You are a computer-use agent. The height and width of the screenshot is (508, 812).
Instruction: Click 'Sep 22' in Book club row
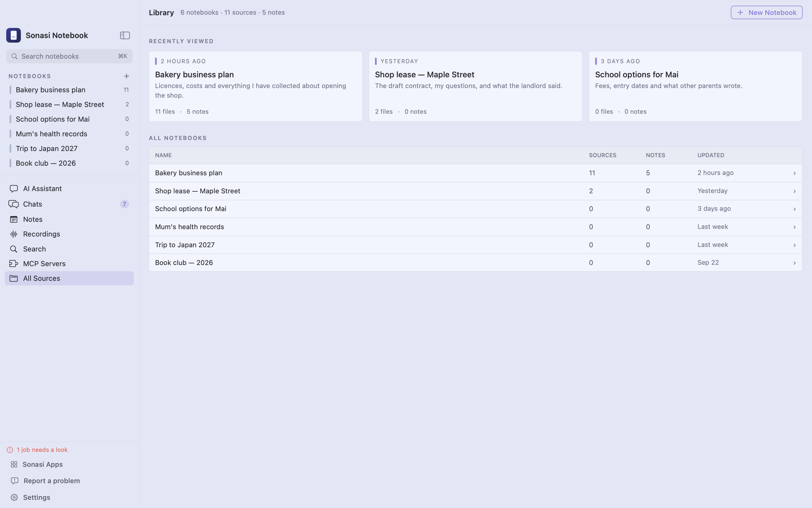708,262
